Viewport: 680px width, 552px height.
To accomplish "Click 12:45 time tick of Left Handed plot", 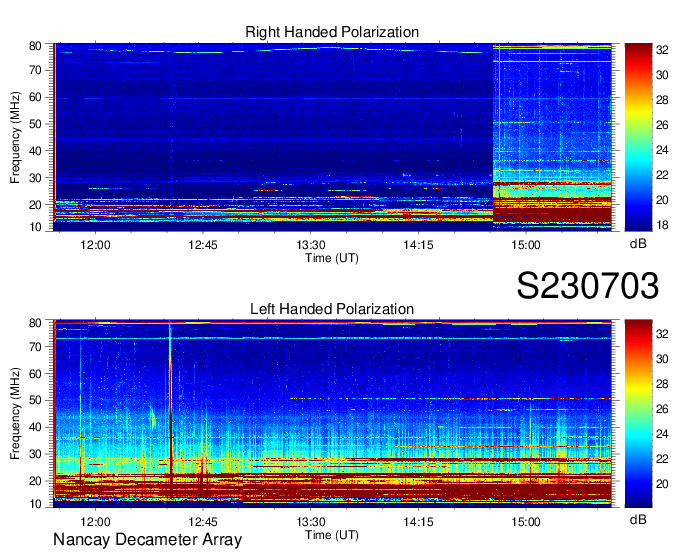I will (x=203, y=522).
